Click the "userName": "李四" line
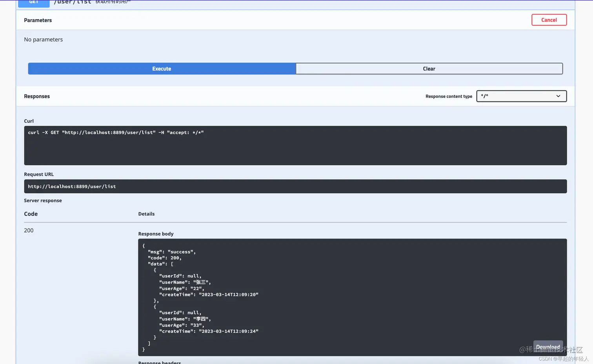Screen dimensions: 593x364 pyautogui.click(x=185, y=319)
